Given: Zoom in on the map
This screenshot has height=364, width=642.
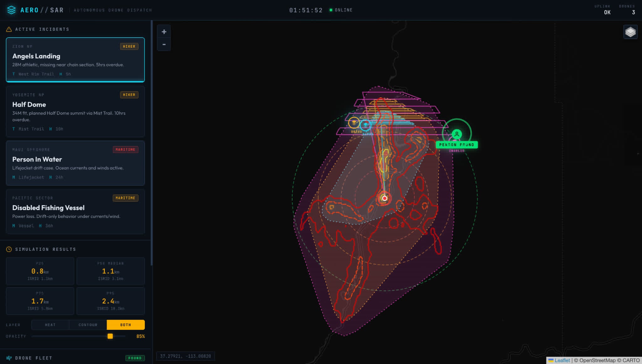Looking at the screenshot, I should [164, 32].
